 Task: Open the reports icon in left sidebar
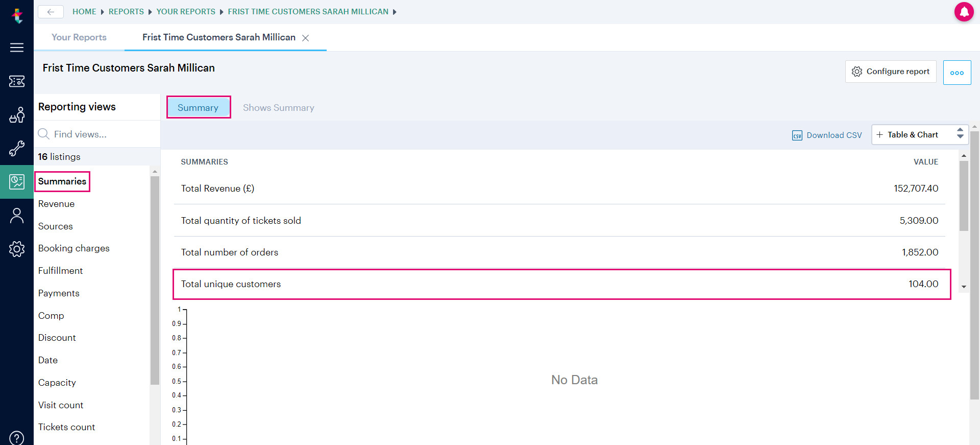(x=17, y=182)
